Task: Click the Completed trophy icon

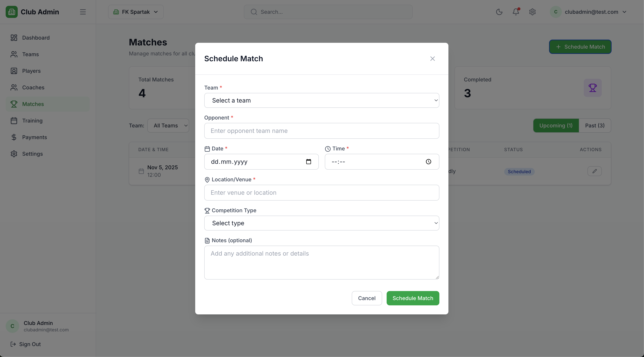Action: 593,88
